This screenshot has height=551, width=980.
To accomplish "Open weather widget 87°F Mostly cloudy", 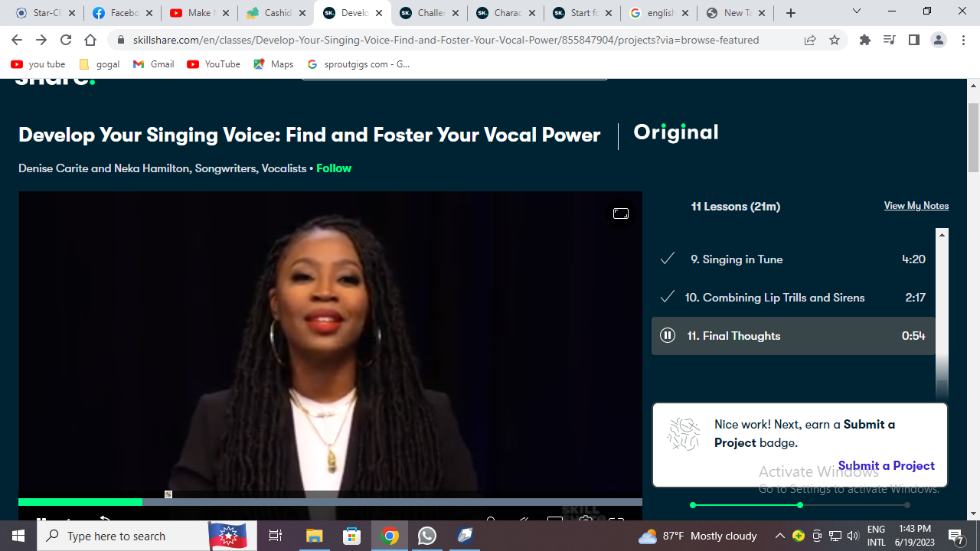I will click(x=697, y=536).
